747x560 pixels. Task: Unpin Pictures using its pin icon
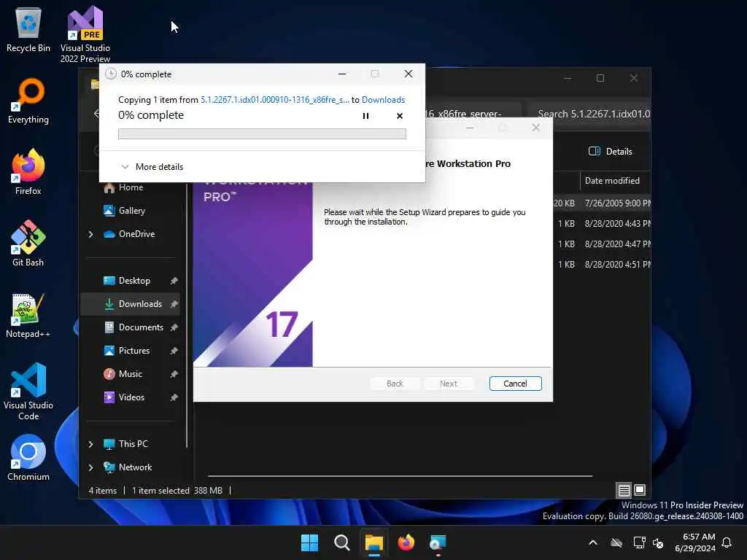(174, 351)
